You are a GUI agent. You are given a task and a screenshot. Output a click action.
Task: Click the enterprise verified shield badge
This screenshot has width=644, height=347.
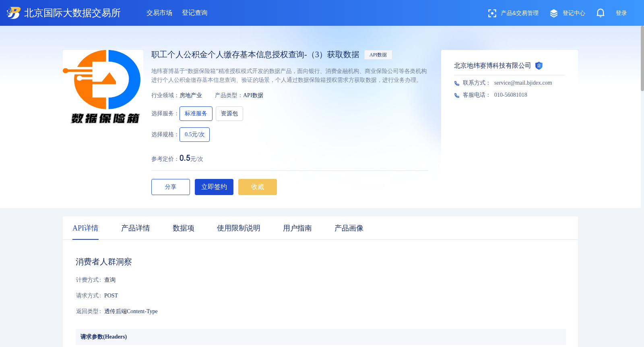pos(539,66)
